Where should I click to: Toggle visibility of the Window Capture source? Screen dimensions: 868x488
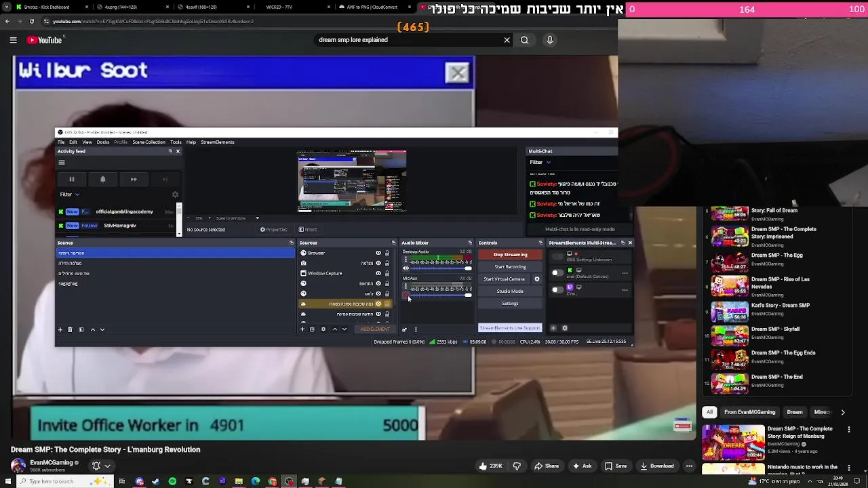[x=378, y=273]
